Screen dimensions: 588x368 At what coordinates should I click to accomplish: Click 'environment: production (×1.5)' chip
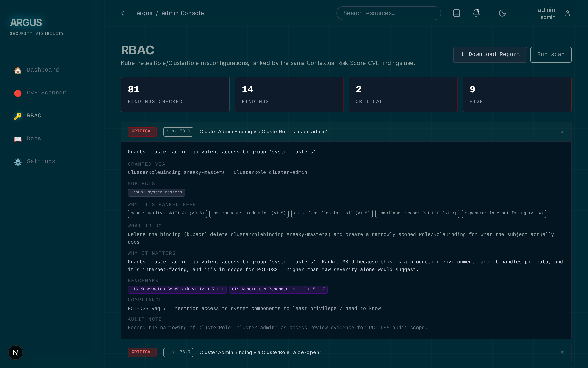pyautogui.click(x=249, y=213)
